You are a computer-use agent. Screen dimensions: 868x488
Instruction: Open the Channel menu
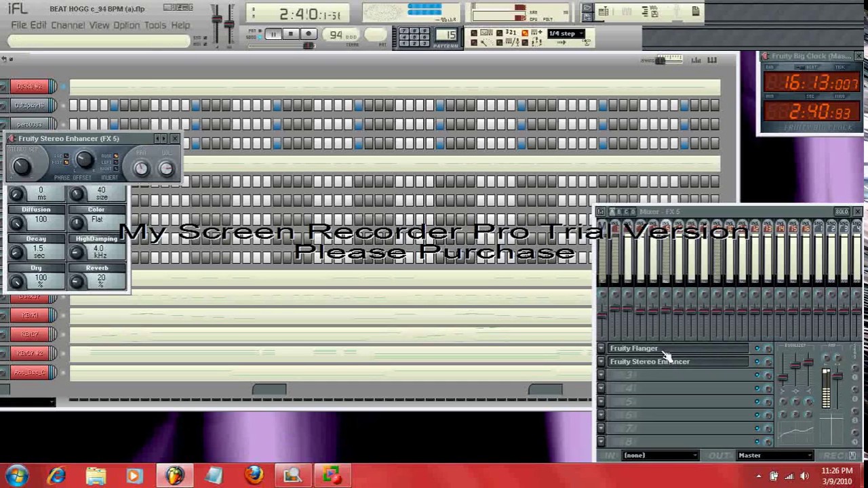coord(68,25)
